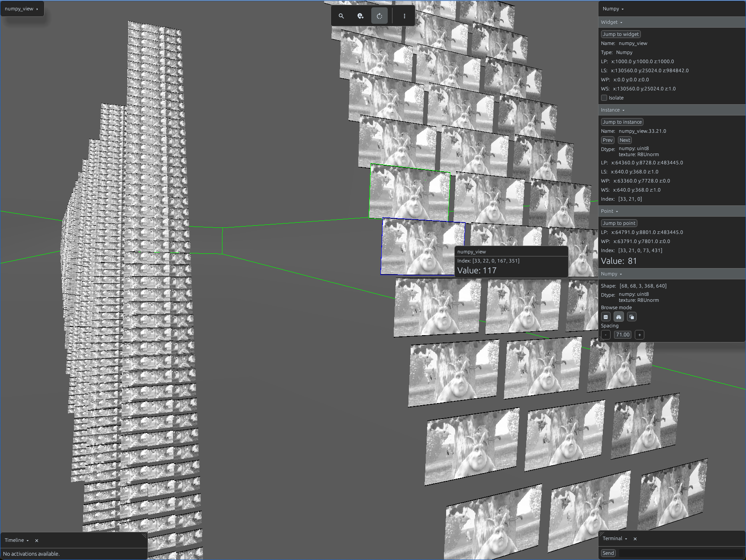This screenshot has width=746, height=560.
Task: Click the Terminal text input field
Action: click(x=681, y=553)
